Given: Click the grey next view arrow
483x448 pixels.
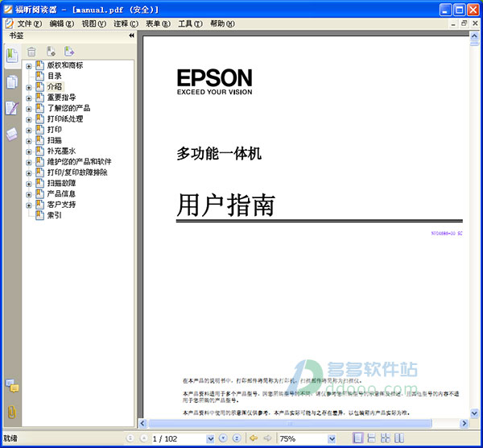Looking at the screenshot, I should coord(267,438).
